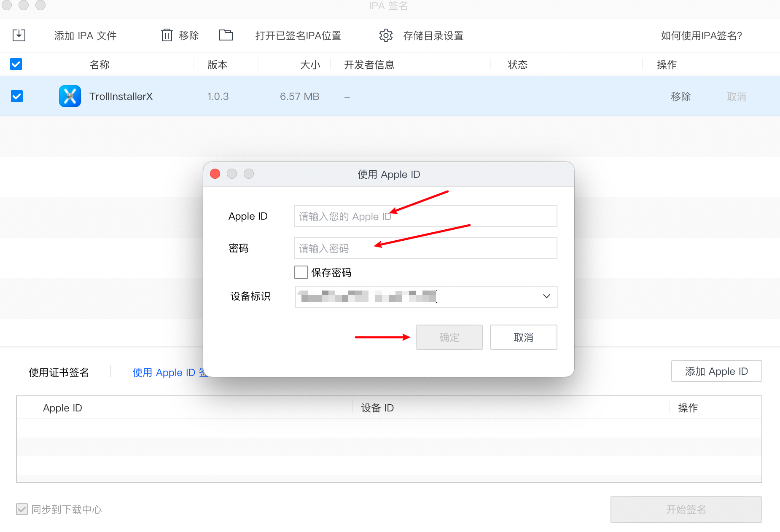Focus the Apple ID input field

pyautogui.click(x=426, y=216)
